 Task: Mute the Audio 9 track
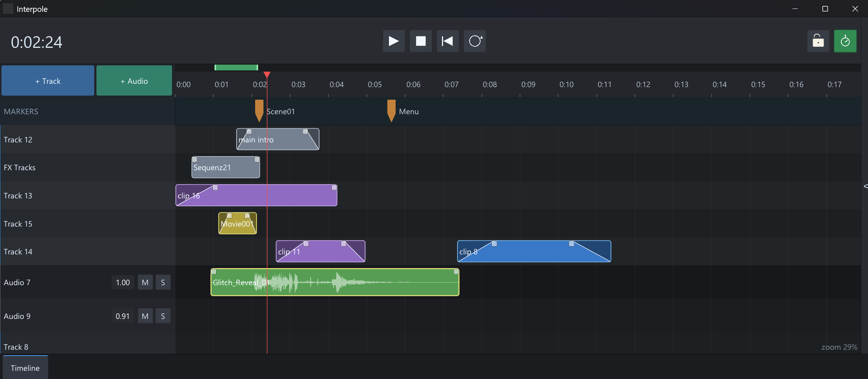click(145, 316)
